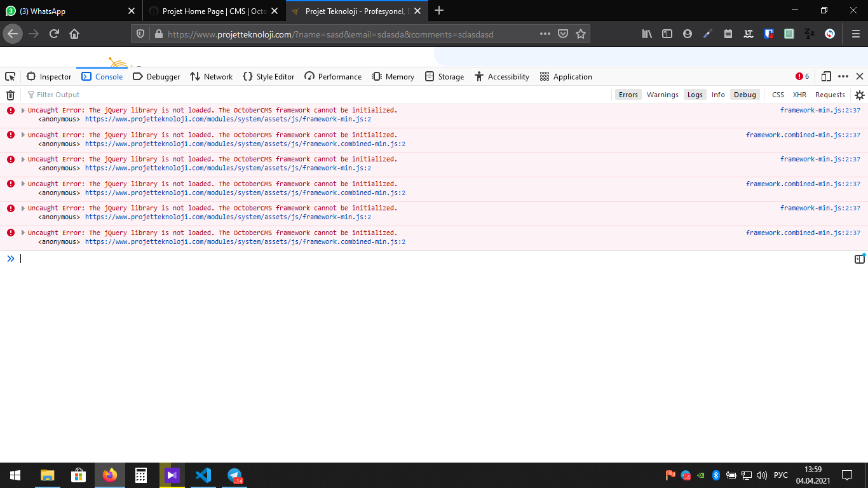Open the Accessibility panel
This screenshot has height=488, width=868.
coord(502,76)
